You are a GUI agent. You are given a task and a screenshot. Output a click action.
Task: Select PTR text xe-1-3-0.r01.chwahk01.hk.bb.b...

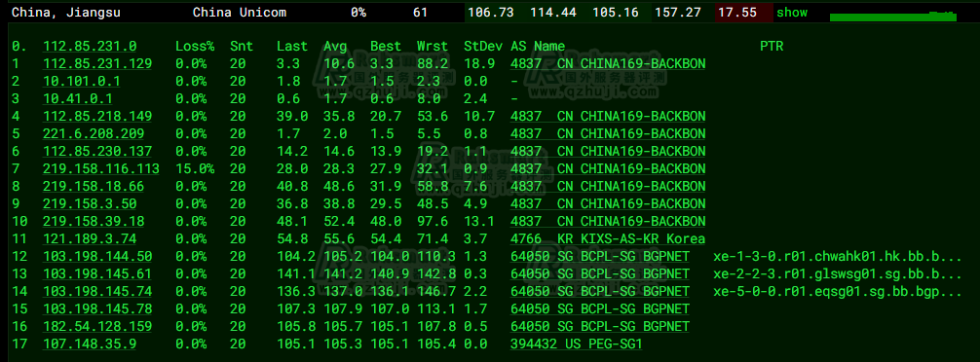[x=838, y=256]
